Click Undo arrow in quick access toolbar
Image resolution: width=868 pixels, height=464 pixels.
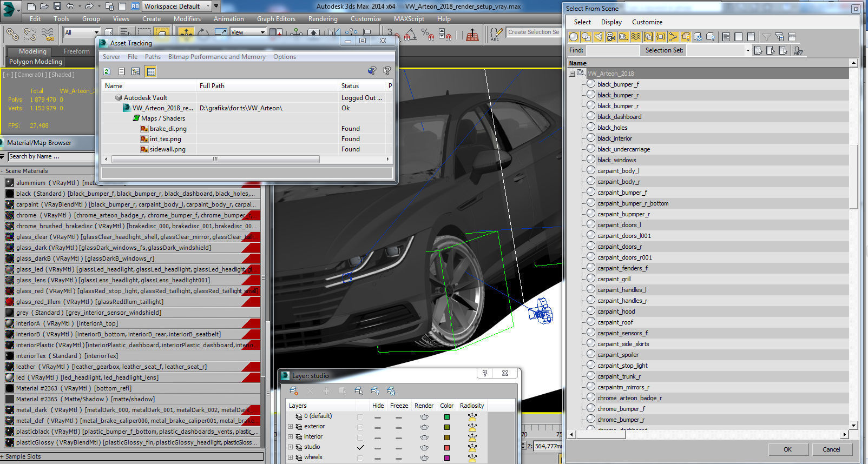click(70, 6)
